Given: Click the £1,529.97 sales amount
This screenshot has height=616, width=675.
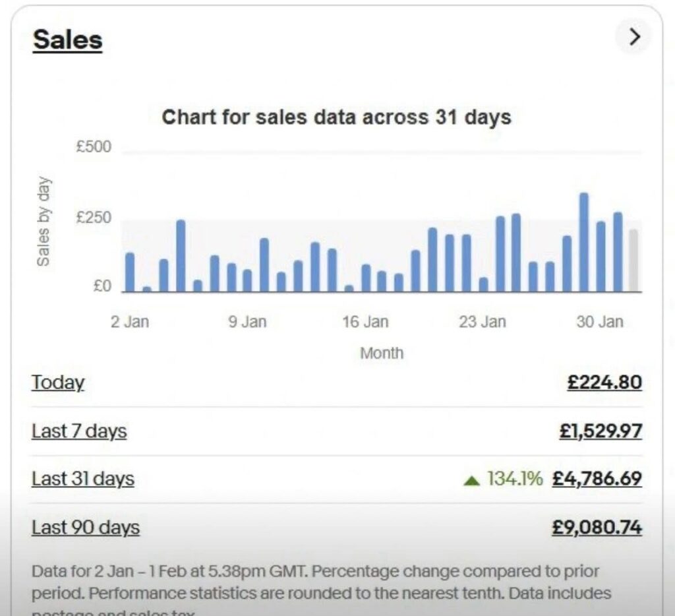Looking at the screenshot, I should click(600, 431).
